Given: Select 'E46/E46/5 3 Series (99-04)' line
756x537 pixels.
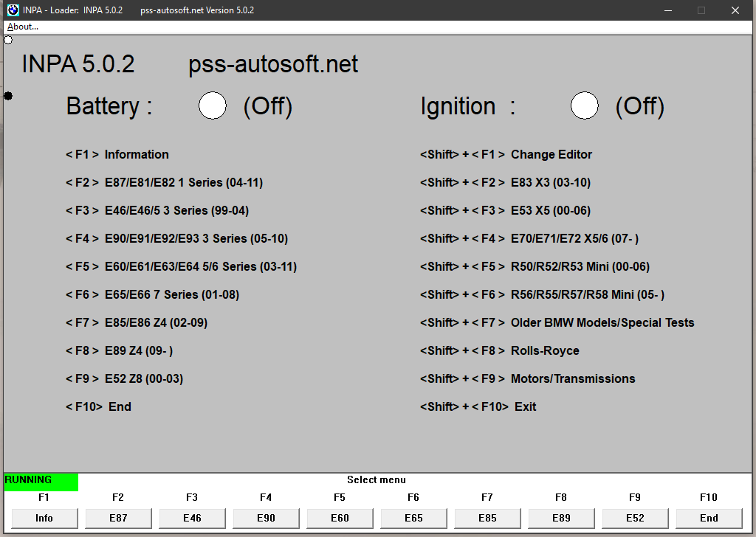Looking at the screenshot, I should point(157,210).
